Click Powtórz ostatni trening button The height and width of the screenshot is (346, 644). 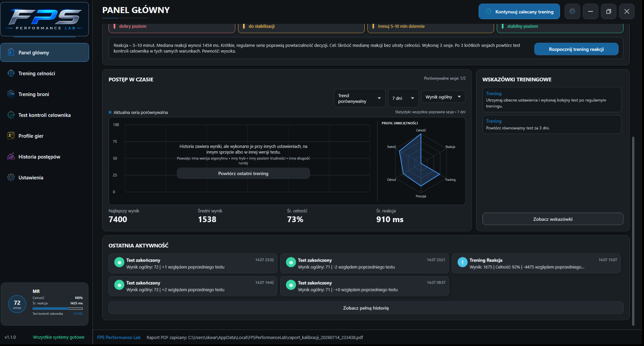pyautogui.click(x=243, y=173)
